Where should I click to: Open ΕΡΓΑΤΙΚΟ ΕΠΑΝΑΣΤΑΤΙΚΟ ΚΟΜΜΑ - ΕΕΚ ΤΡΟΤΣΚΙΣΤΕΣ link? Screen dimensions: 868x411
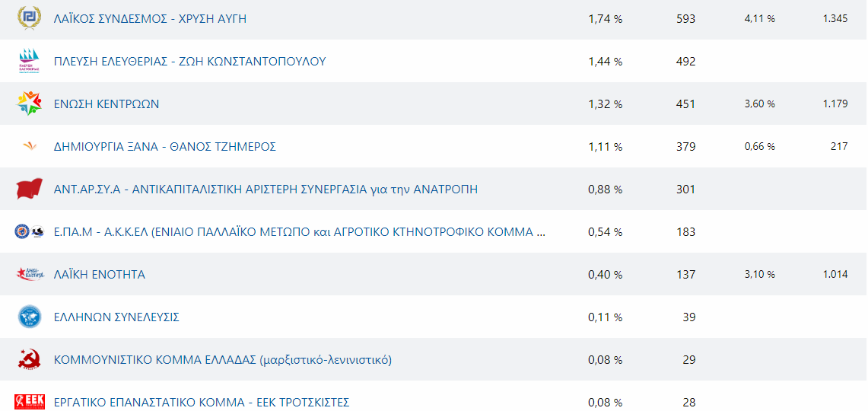click(201, 403)
